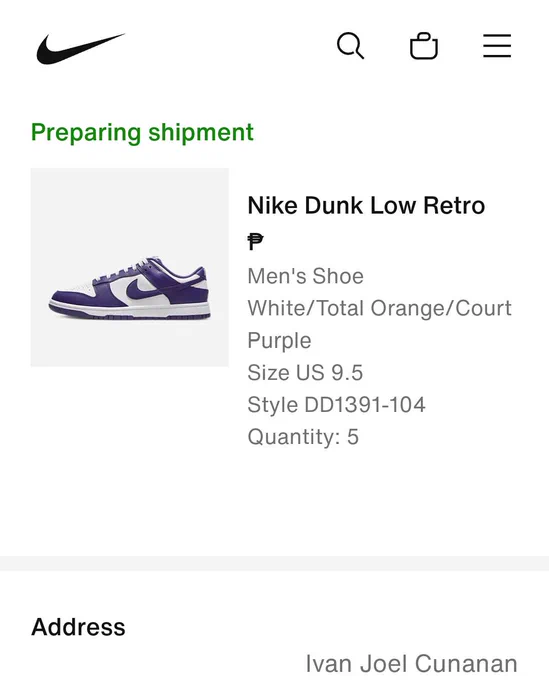Click the Size US 9.5 label
Image resolution: width=549 pixels, height=680 pixels.
tap(305, 373)
